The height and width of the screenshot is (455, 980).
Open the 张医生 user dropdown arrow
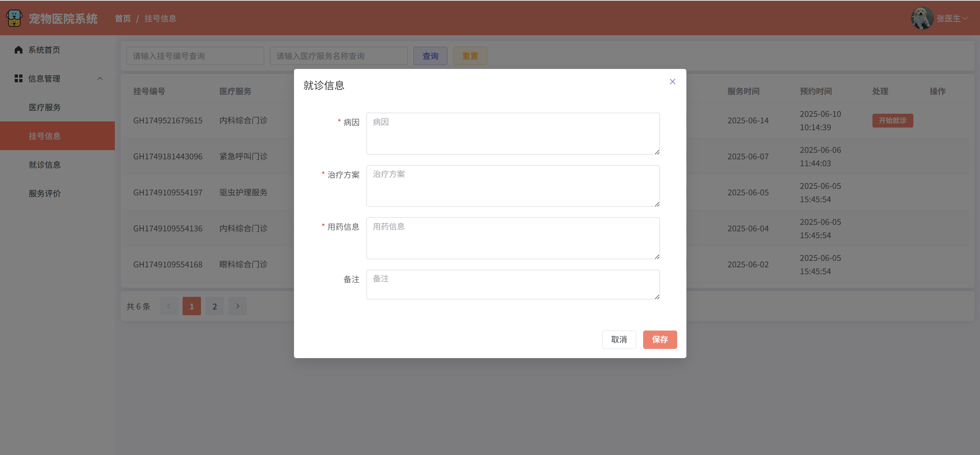pos(965,18)
